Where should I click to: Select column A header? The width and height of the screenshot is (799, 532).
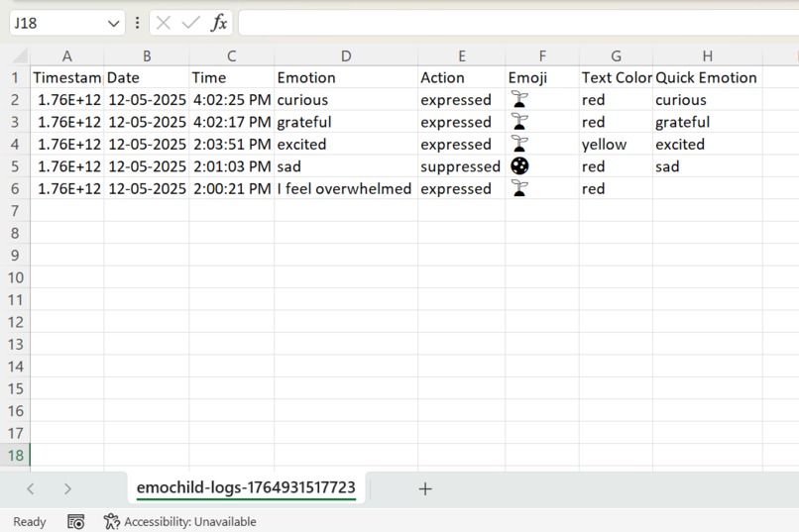66,56
